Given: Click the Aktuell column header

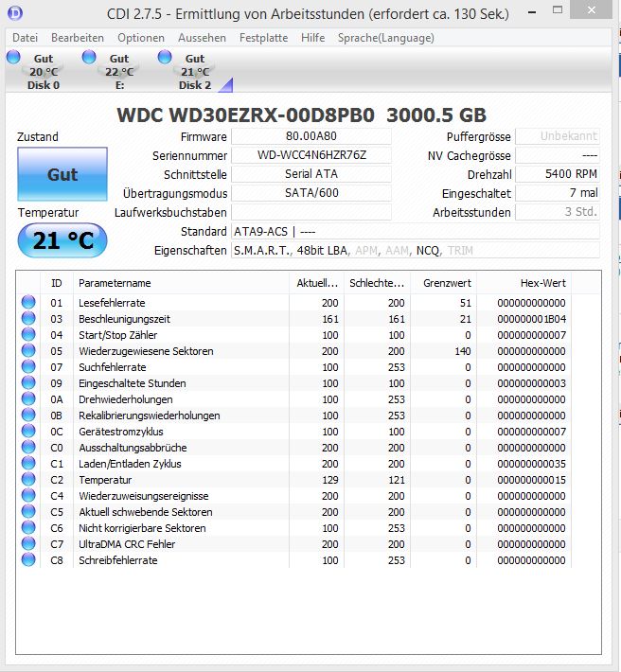Looking at the screenshot, I should pos(317,283).
